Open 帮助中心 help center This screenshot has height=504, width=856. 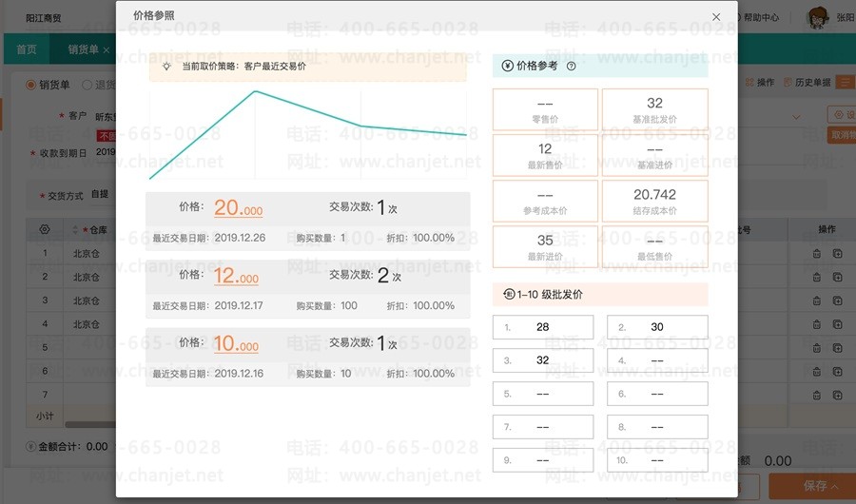pyautogui.click(x=761, y=17)
